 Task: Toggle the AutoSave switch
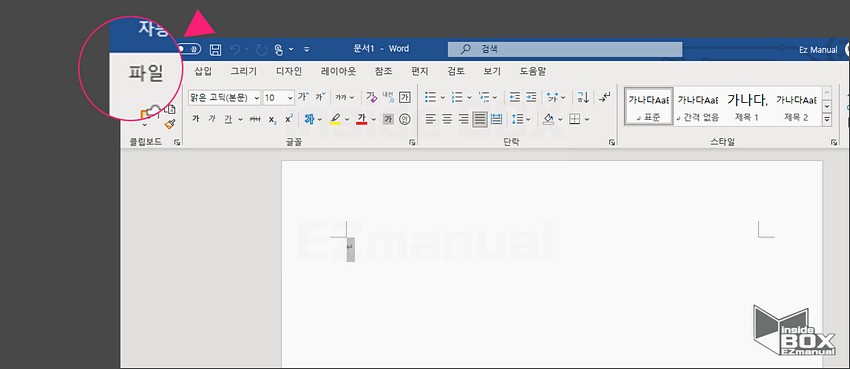pos(189,49)
